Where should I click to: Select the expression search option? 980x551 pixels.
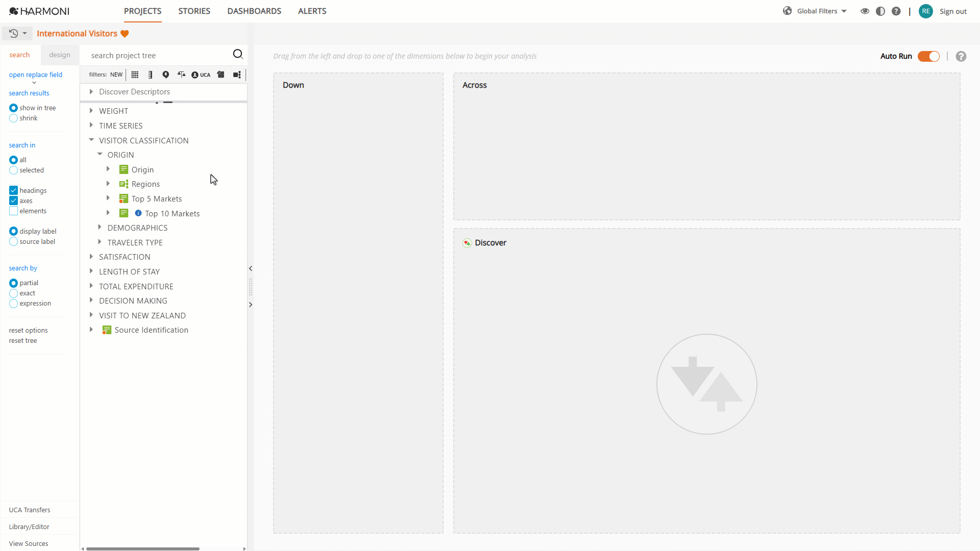14,304
